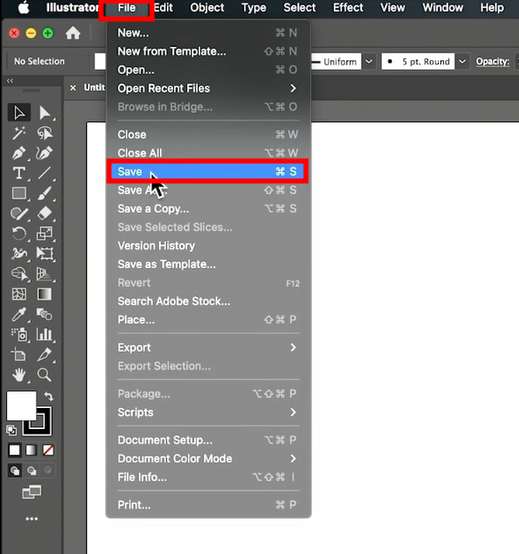Swap fill and stroke colors

click(x=48, y=396)
